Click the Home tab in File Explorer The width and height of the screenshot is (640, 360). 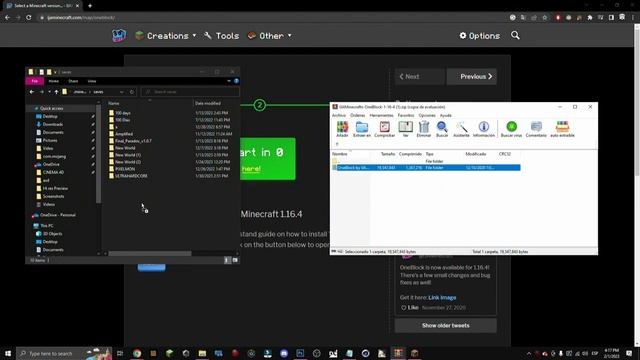click(x=53, y=81)
